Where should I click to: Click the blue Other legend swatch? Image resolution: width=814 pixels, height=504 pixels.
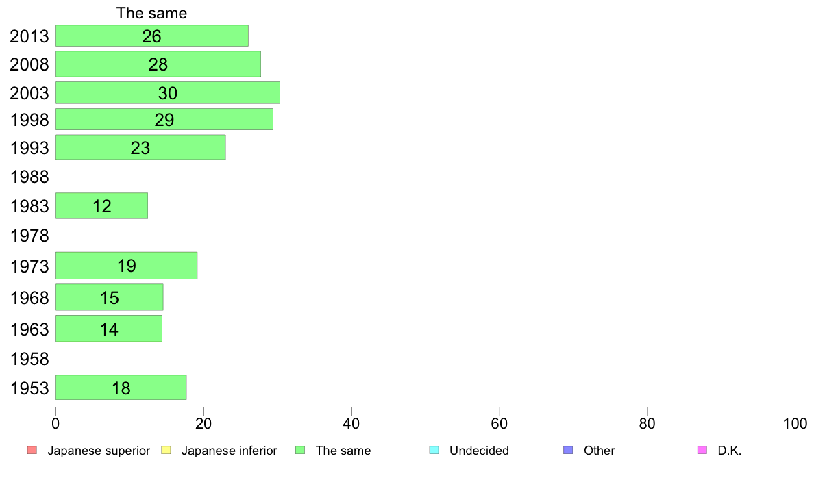point(568,450)
